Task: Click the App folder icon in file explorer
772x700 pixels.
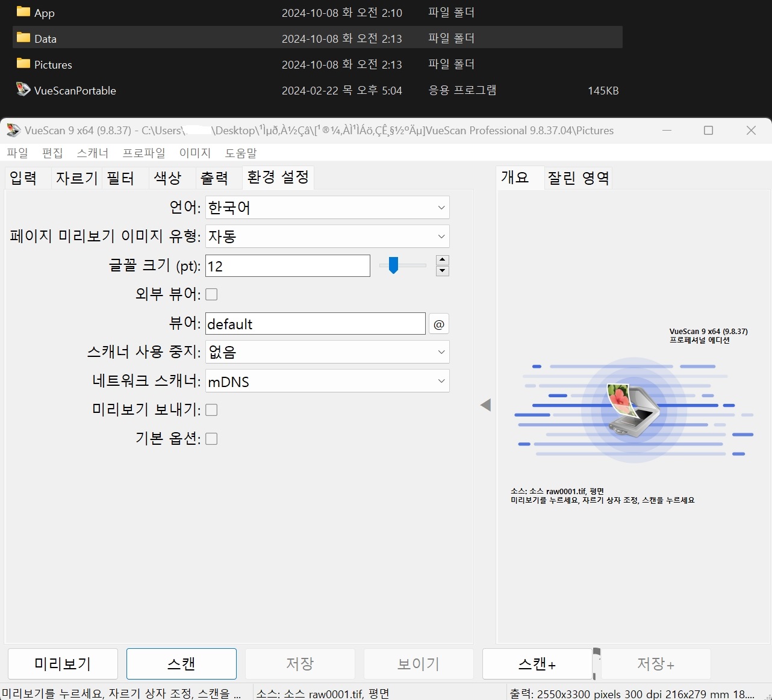Action: tap(23, 11)
